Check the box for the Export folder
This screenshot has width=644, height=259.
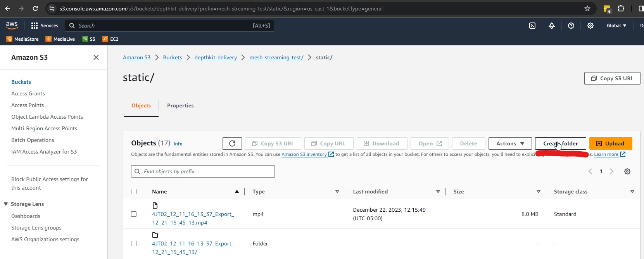click(x=134, y=243)
